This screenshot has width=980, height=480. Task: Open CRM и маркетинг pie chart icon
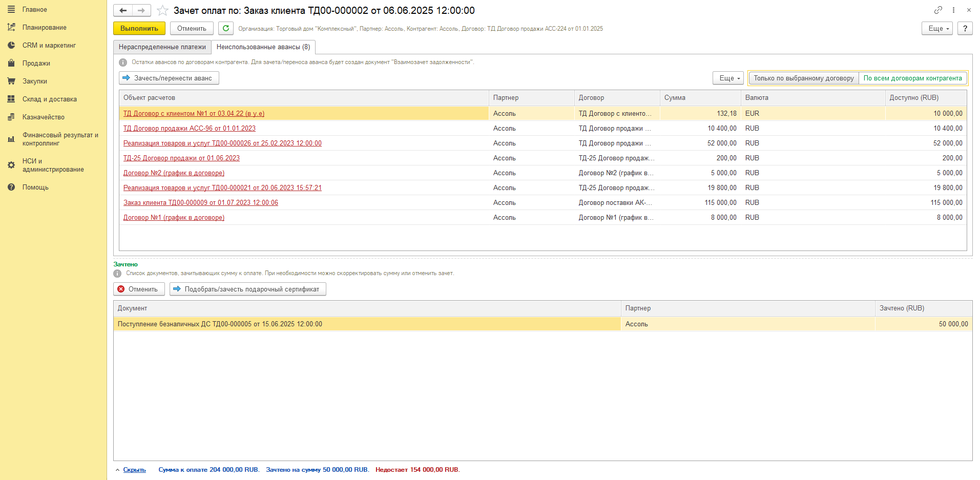click(11, 46)
